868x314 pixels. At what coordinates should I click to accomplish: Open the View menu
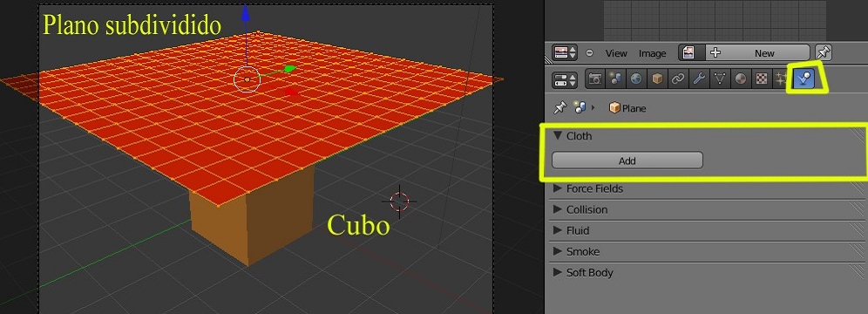[x=616, y=53]
